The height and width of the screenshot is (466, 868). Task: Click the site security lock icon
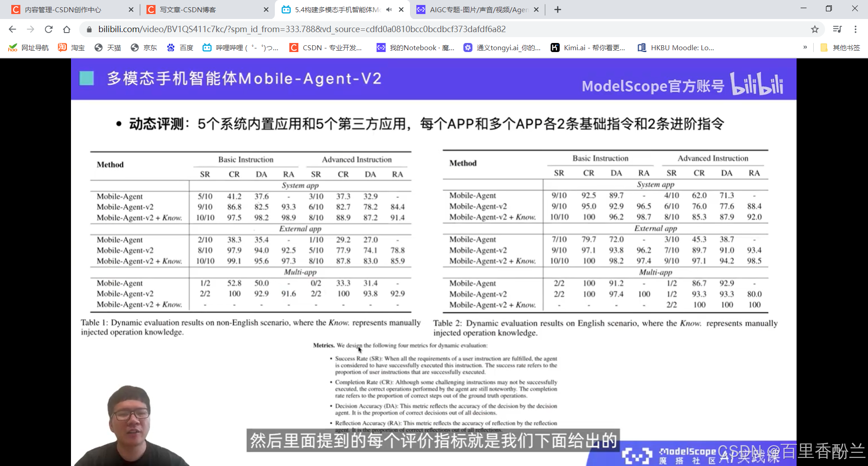click(89, 29)
